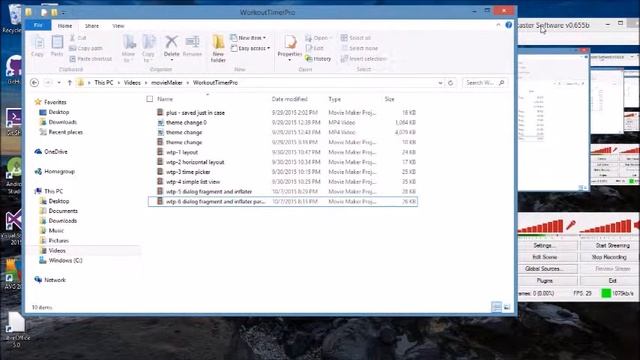Click the Rename icon in the ribbon
Image resolution: width=640 pixels, height=360 pixels.
click(192, 45)
